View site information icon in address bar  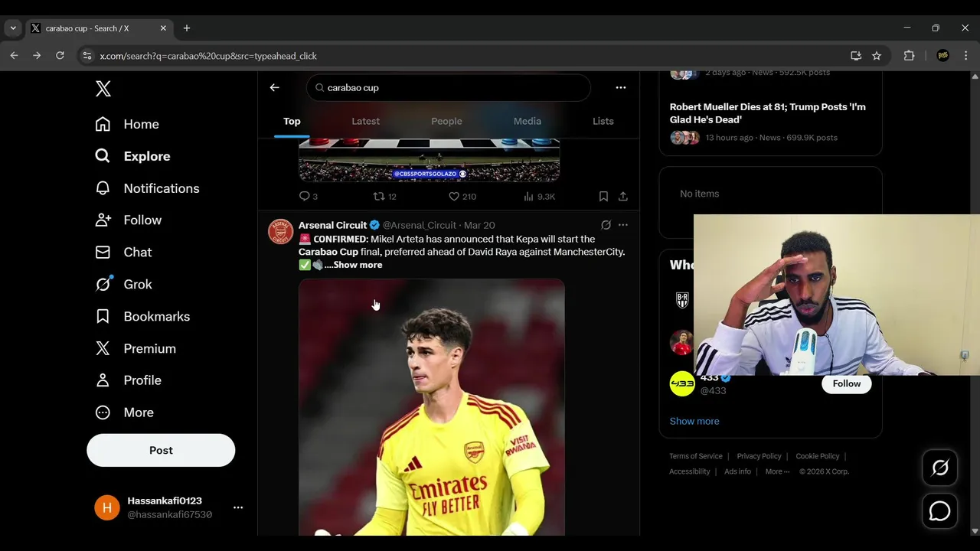click(x=87, y=56)
